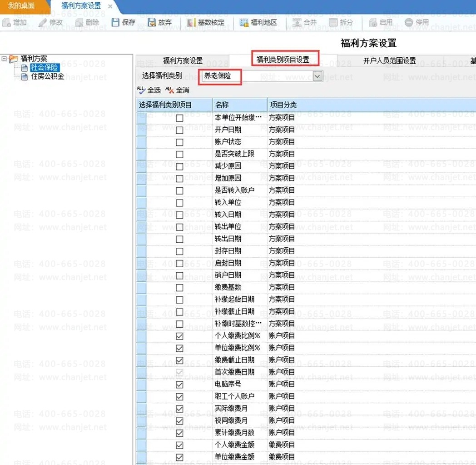
Task: Uncheck the 个人缴费比例% checkbox
Action: [179, 336]
